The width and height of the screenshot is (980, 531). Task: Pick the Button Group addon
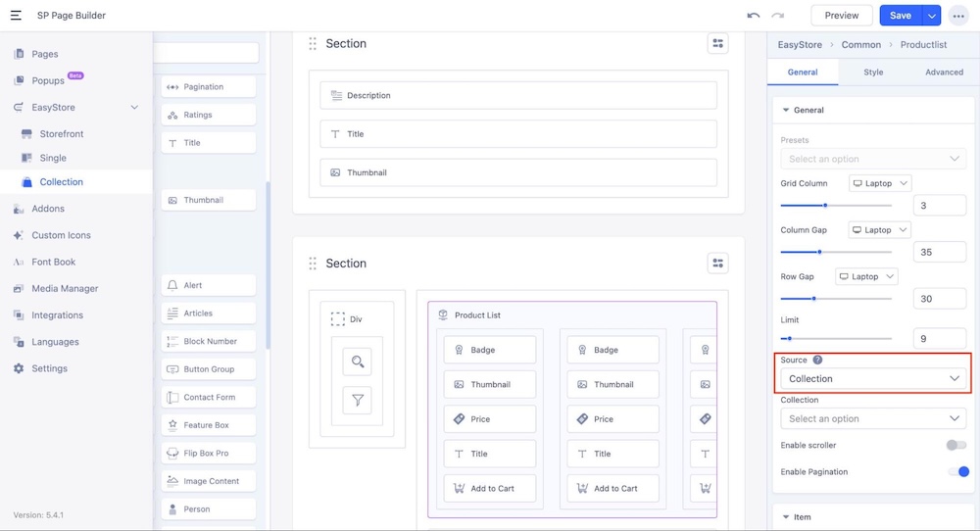click(209, 369)
